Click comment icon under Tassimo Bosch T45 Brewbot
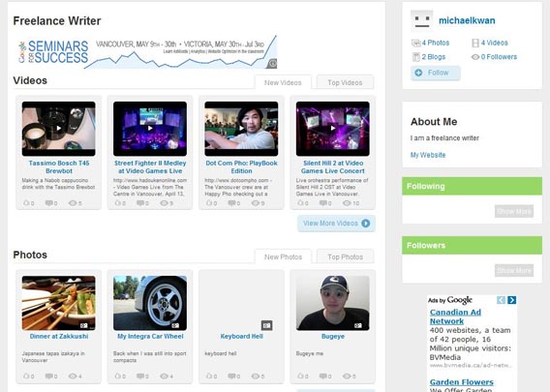Screen dimensions: 550x392 (x=48, y=203)
